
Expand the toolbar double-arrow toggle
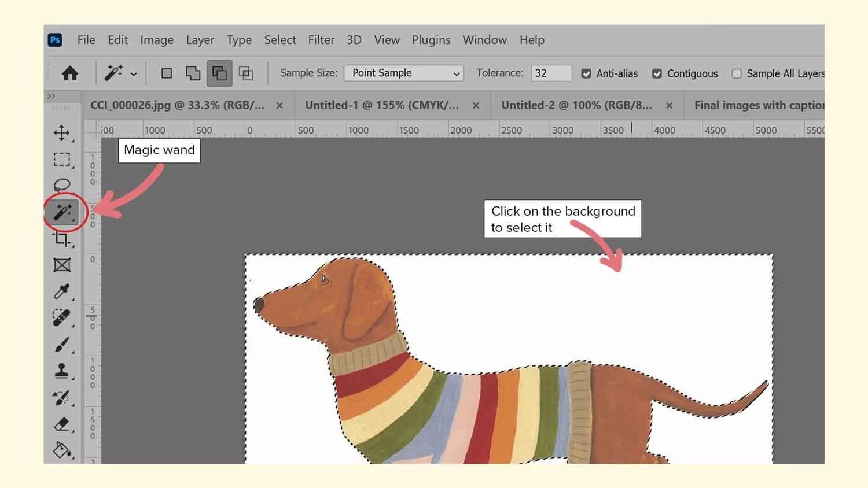coord(52,97)
